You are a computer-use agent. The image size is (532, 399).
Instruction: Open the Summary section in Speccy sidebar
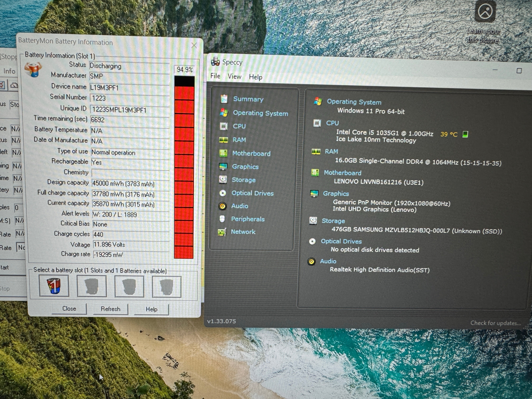[x=248, y=99]
